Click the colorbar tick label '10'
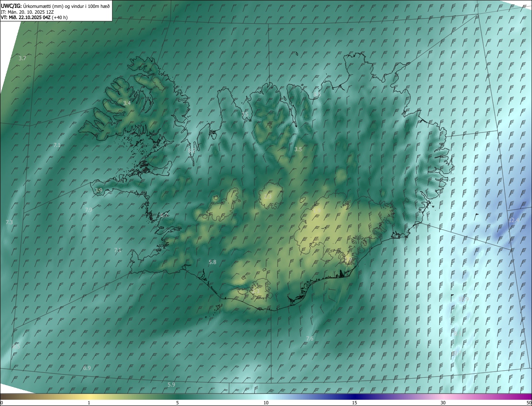The width and height of the screenshot is (532, 406). 266,403
